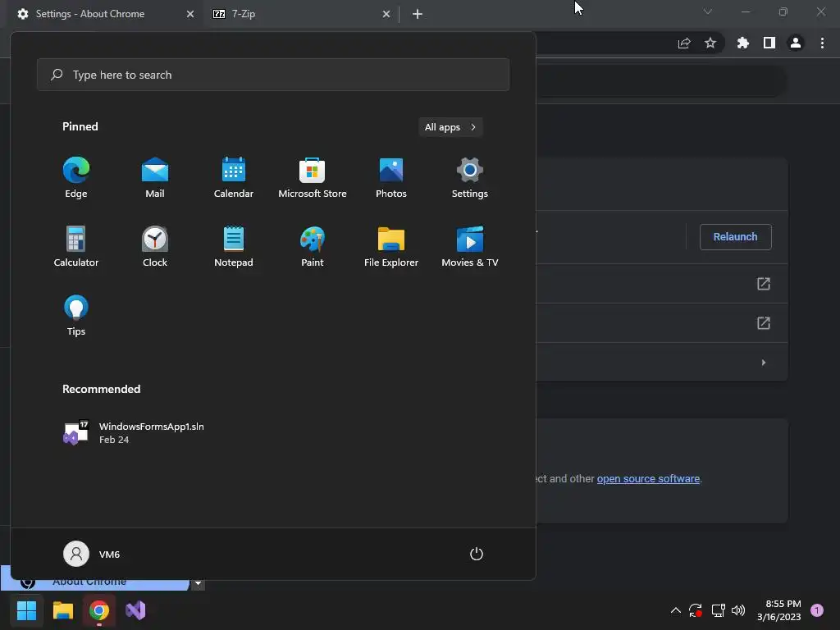Open the Clock app
The height and width of the screenshot is (630, 840).
(x=155, y=246)
